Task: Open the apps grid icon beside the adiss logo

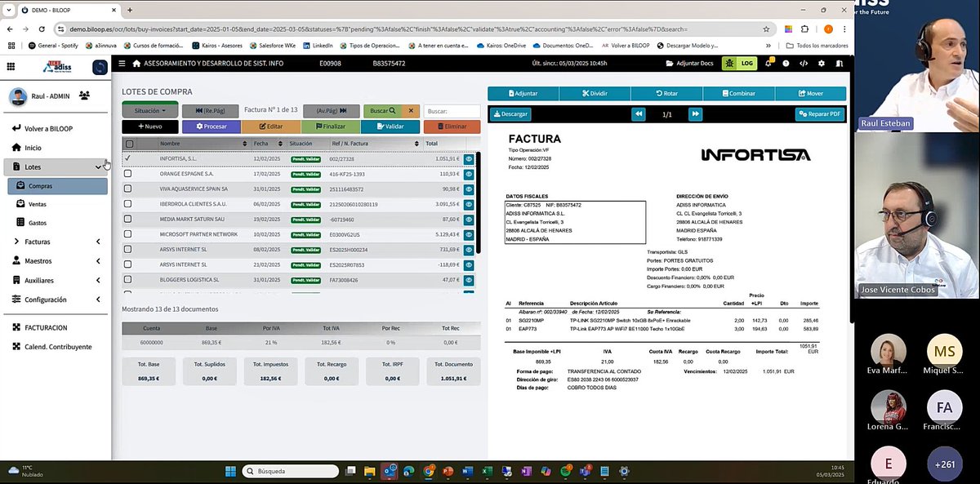Action: [x=11, y=67]
